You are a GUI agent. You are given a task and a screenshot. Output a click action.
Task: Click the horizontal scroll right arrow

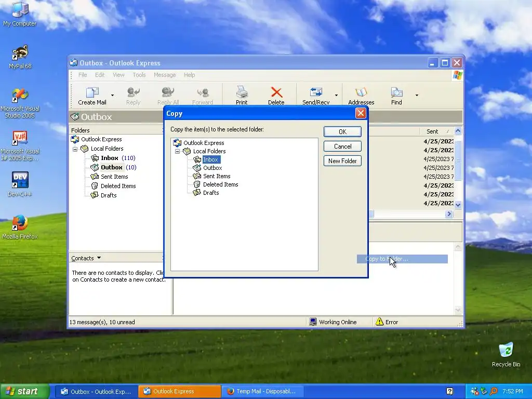click(x=449, y=214)
